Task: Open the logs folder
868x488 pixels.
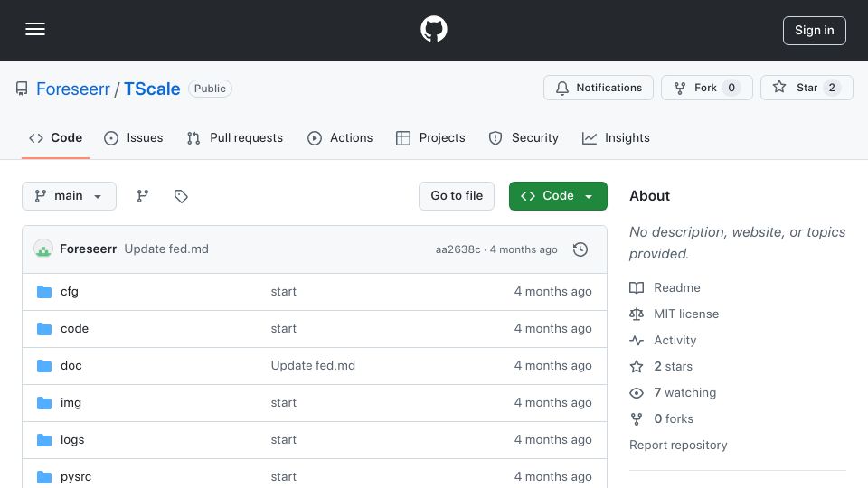Action: [x=72, y=440]
